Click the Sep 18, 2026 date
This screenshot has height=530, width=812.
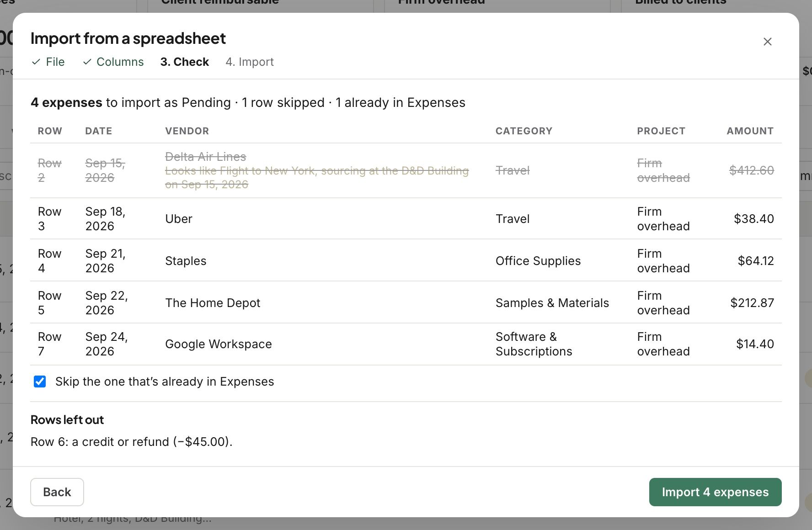(106, 219)
